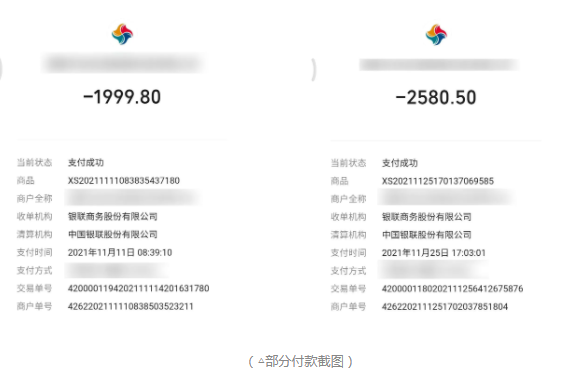
Task: Click transaction number 4200001194202111114201631780
Action: tap(138, 288)
